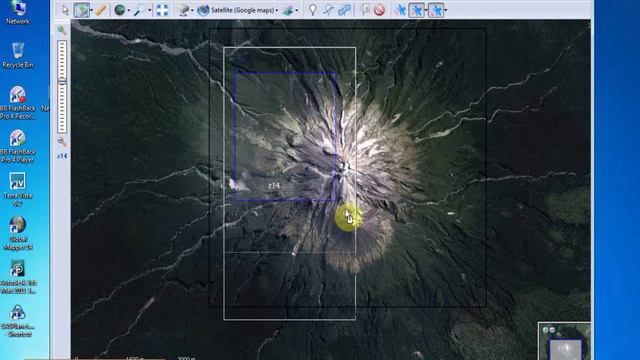
Task: Add a new path line
Action: pos(328,10)
